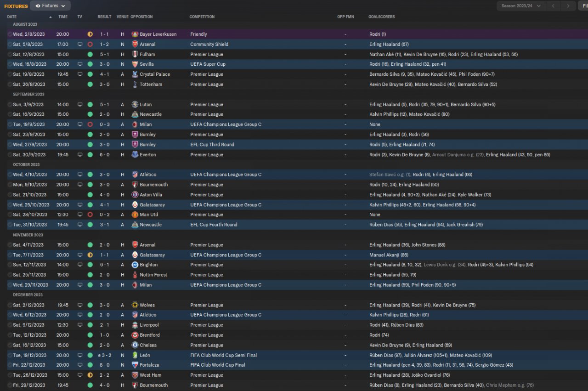The height and width of the screenshot is (391, 588).
Task: Open the UEFA Super Cup competition link
Action: pos(208,64)
